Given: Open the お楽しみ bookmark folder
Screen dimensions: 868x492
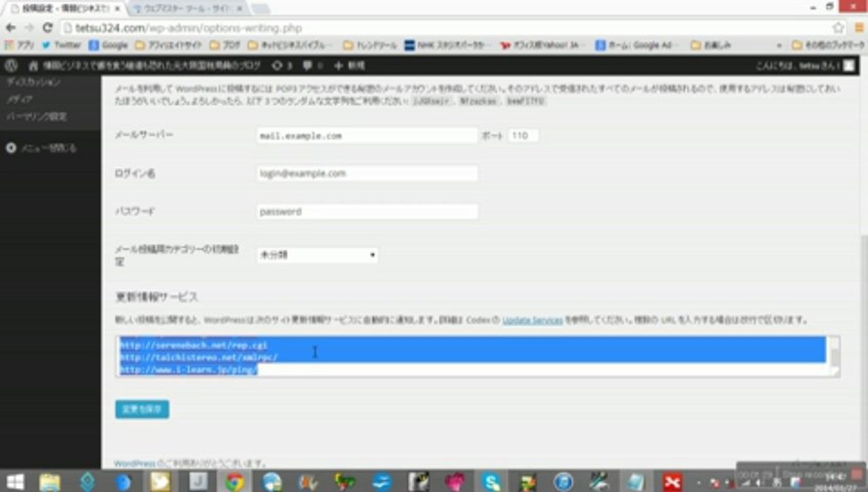Looking at the screenshot, I should 711,45.
